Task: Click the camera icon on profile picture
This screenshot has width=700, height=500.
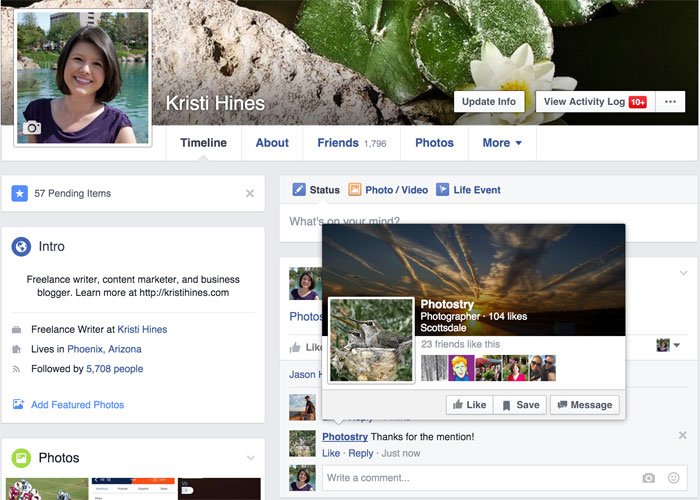Action: coord(32,128)
